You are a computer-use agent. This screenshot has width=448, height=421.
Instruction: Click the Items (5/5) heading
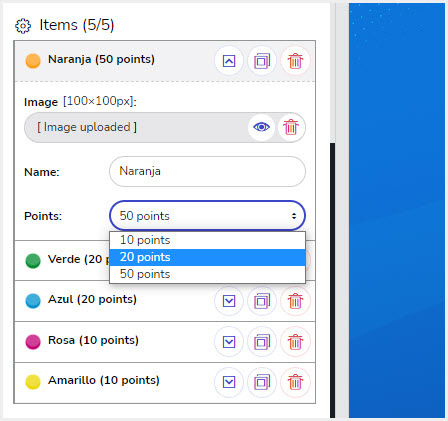[77, 25]
